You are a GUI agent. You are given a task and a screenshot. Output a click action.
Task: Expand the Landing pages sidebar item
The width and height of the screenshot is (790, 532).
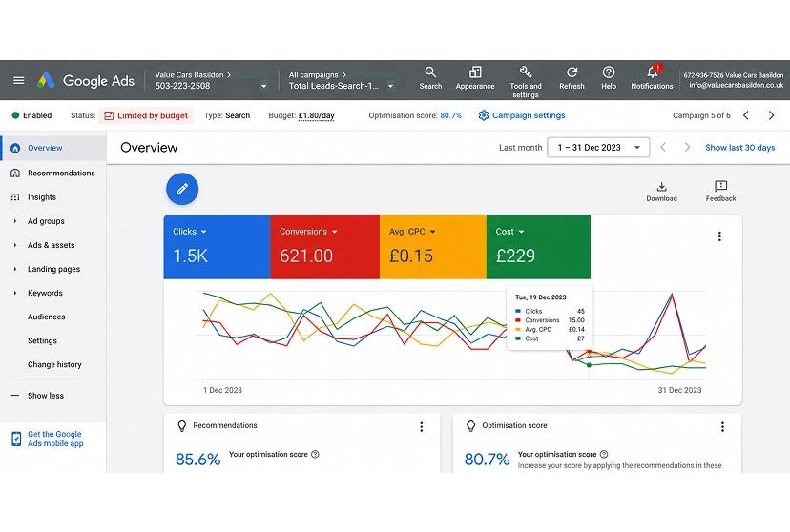15,269
